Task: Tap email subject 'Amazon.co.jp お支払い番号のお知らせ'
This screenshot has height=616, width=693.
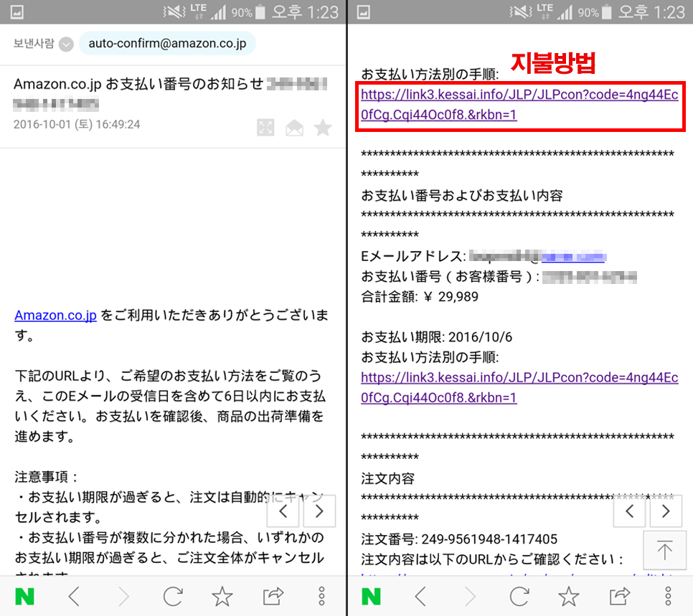Action: pos(138,83)
